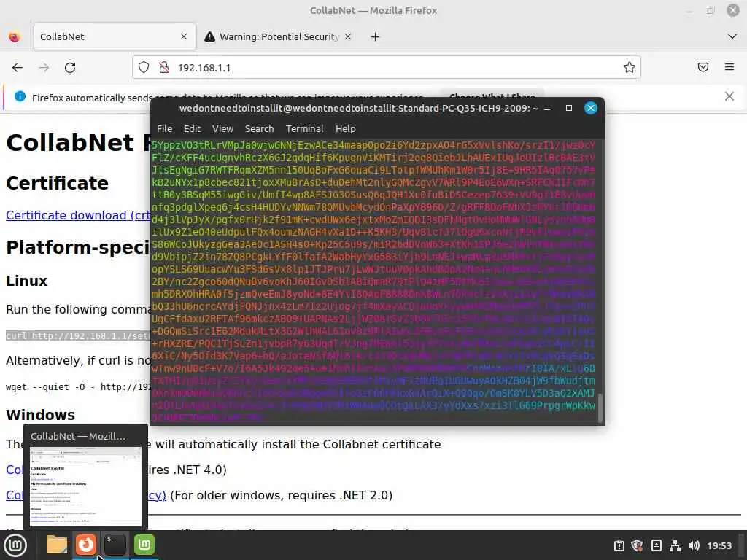Click the green Mint app taskbar icon

[144, 544]
